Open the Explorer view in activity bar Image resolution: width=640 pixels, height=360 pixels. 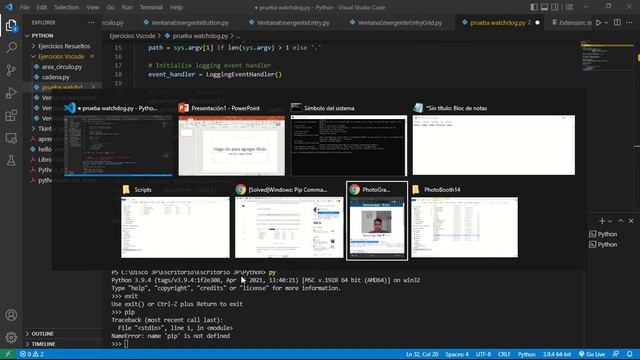(11, 25)
